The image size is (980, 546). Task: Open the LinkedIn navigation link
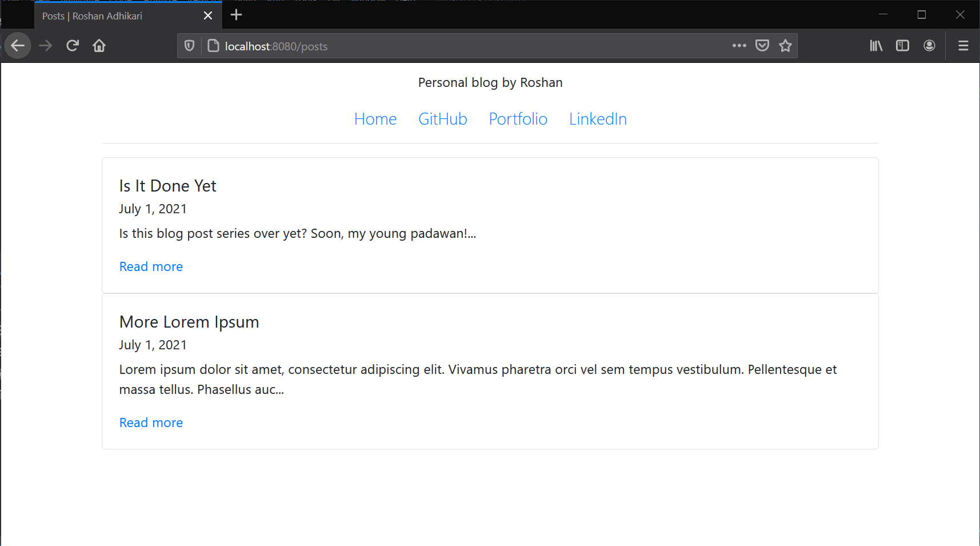pos(598,119)
